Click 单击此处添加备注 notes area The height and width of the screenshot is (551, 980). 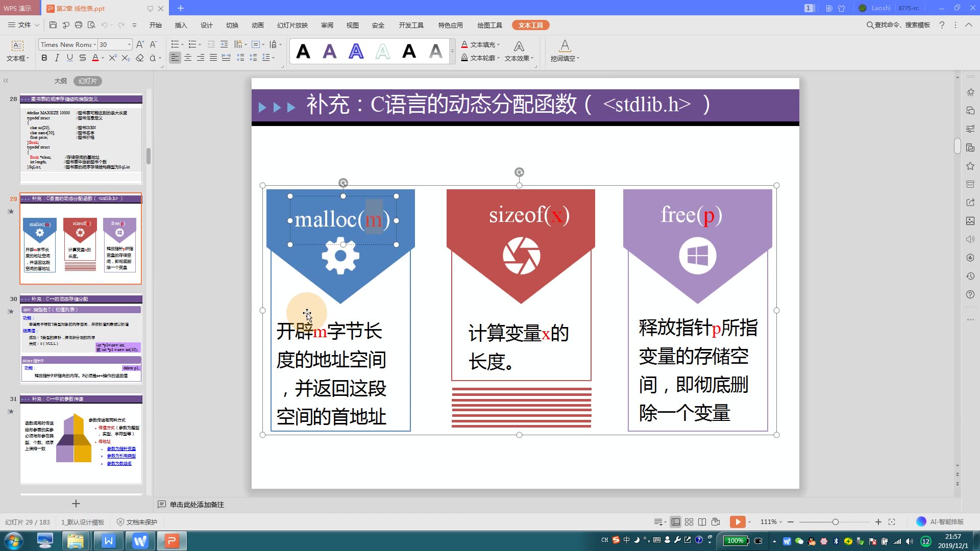pos(197,505)
